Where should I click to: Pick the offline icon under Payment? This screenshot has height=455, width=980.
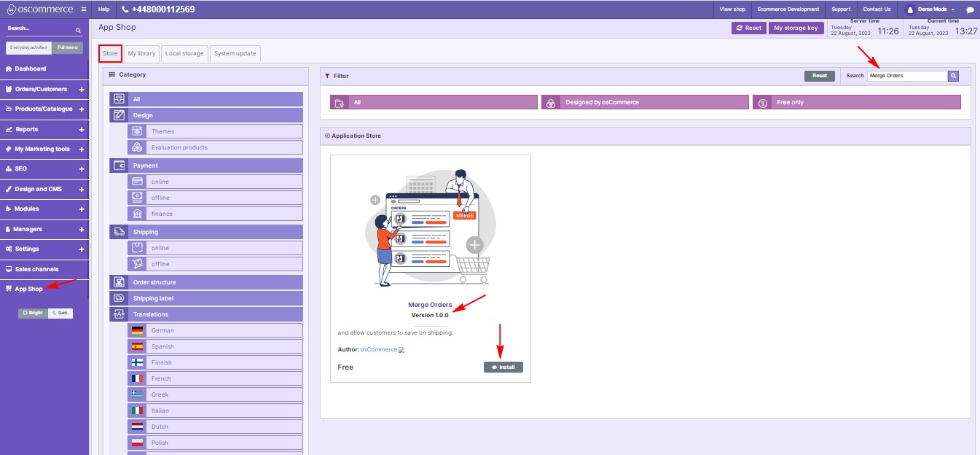(137, 198)
